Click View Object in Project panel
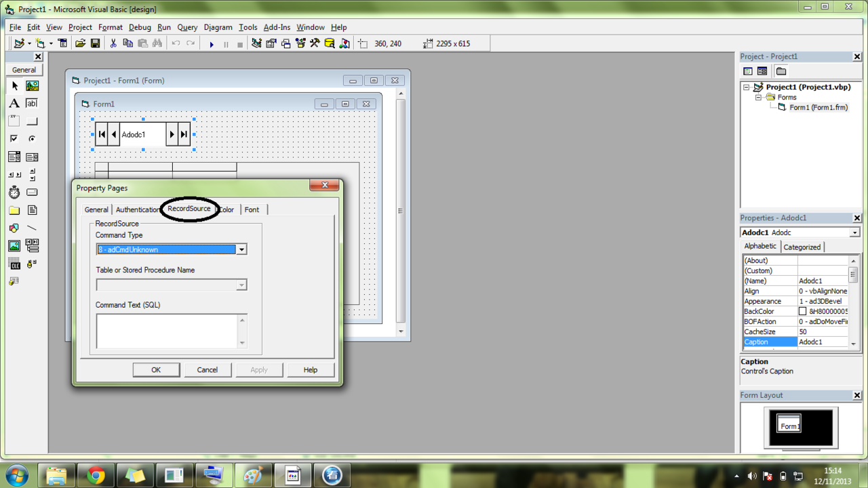 (762, 71)
